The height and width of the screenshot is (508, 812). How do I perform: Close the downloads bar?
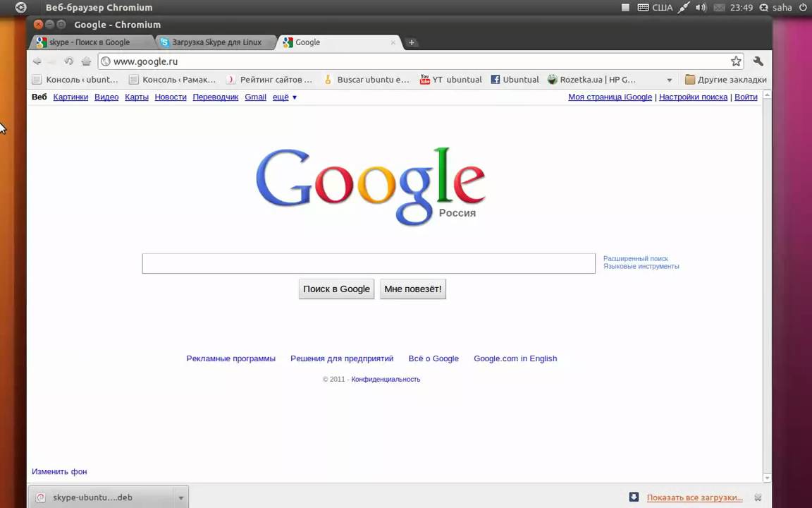click(x=758, y=497)
